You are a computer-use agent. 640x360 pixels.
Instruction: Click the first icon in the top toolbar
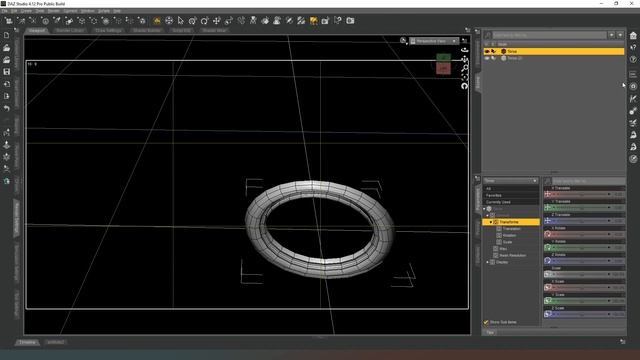click(9, 20)
